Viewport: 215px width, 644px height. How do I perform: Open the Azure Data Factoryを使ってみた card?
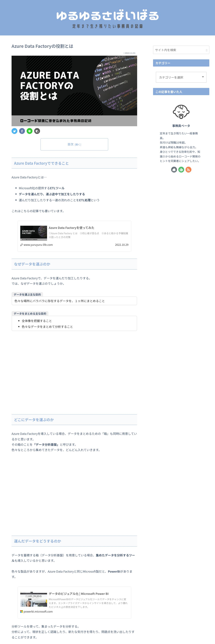[74, 236]
